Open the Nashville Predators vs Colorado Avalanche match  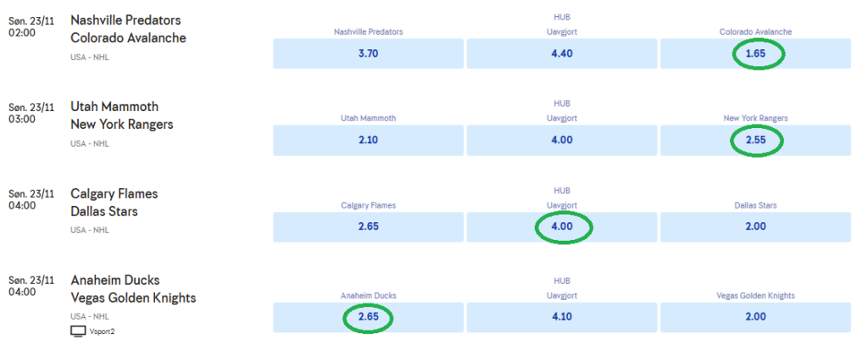point(127,29)
